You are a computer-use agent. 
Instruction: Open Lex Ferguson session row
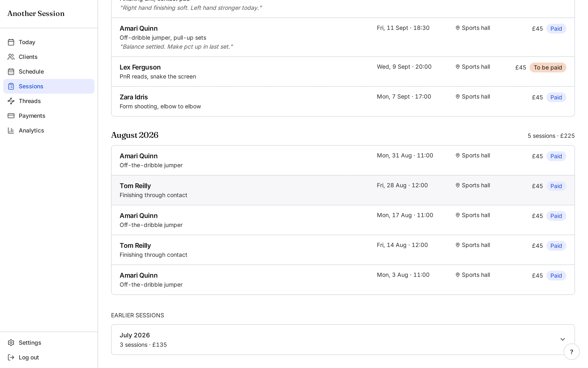click(343, 72)
